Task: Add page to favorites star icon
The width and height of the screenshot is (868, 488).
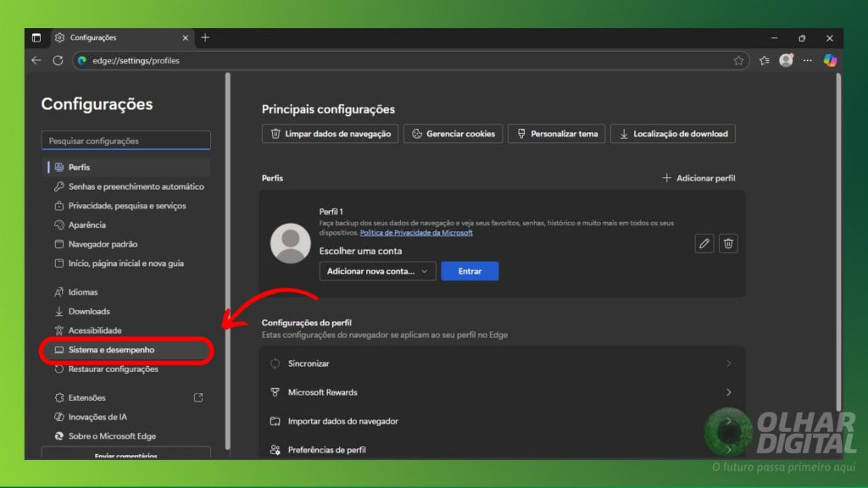Action: coord(738,61)
